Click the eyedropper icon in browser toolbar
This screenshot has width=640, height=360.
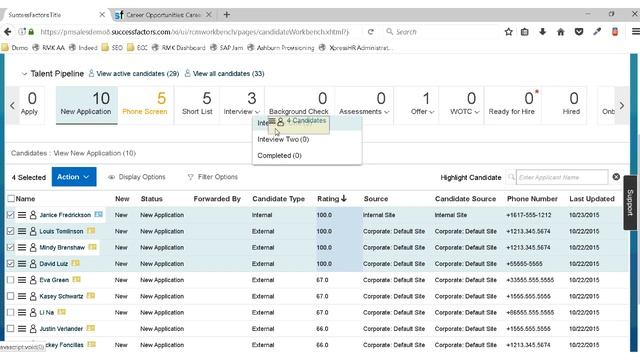(x=597, y=32)
